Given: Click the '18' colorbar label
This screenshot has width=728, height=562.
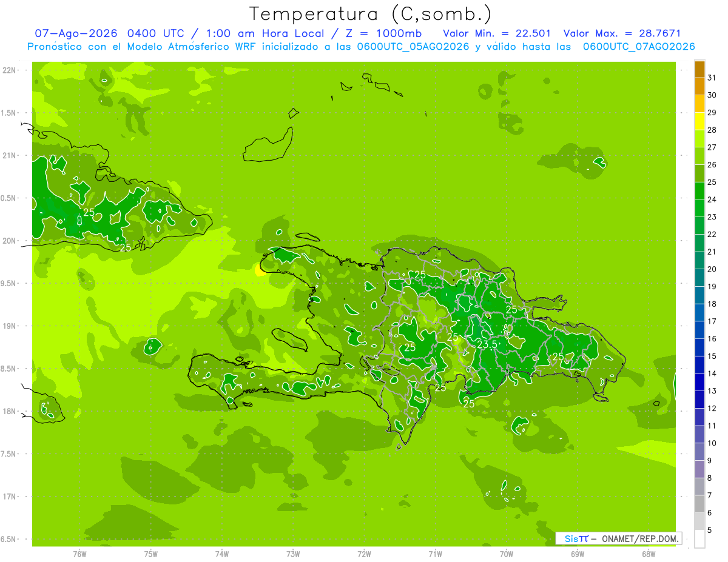Looking at the screenshot, I should click(x=712, y=304).
